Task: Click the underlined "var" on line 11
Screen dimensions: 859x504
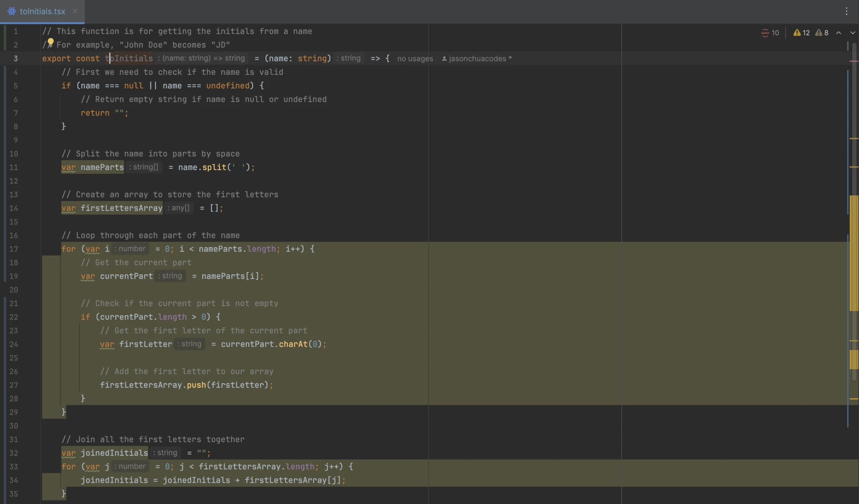Action: (69, 167)
